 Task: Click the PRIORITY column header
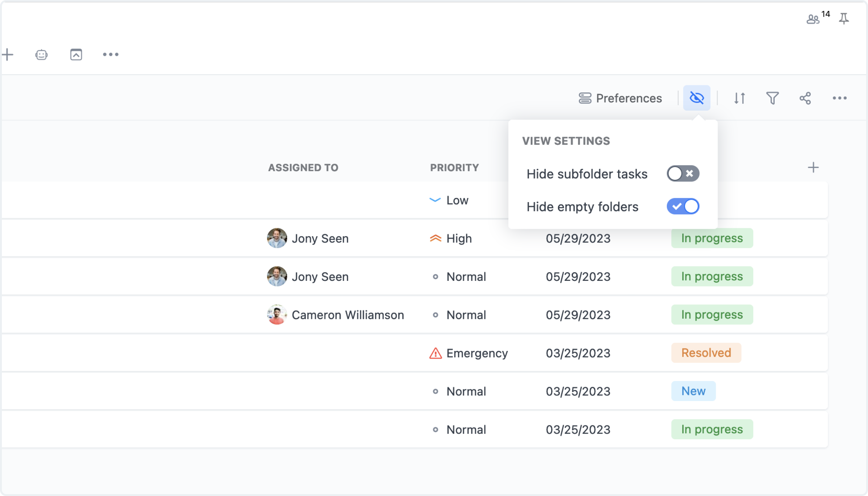pos(454,167)
